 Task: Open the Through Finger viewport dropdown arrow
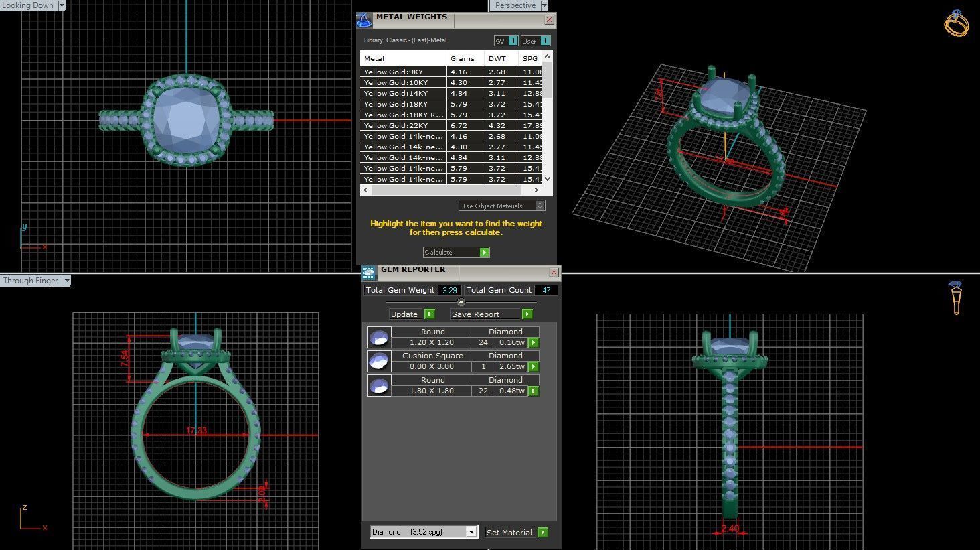click(x=66, y=281)
